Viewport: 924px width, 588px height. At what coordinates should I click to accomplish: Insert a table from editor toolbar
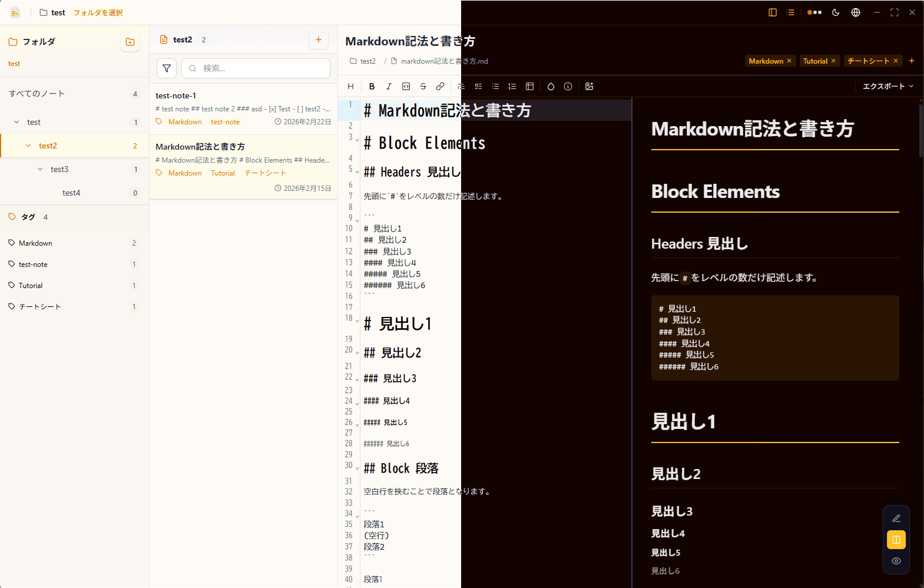[x=529, y=87]
